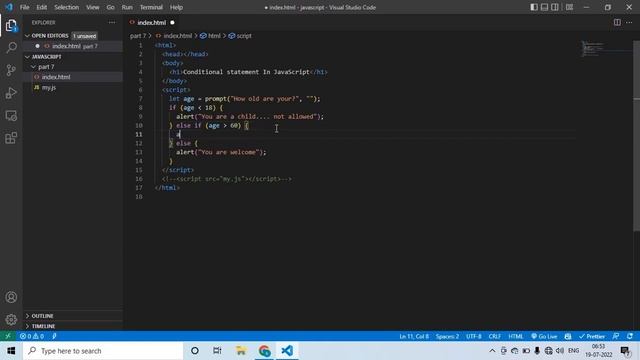The image size is (640, 360).
Task: Open the feedback icon in status bar
Action: coord(616,336)
